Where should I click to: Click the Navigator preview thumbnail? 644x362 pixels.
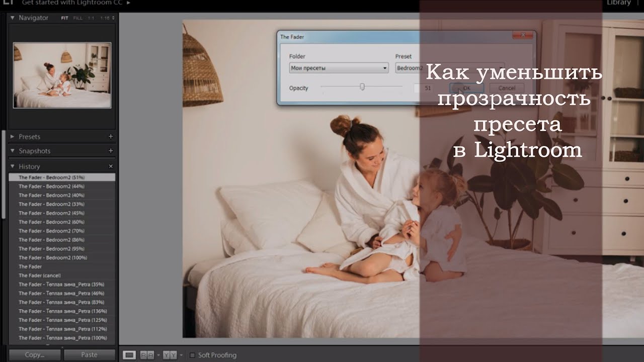[62, 75]
